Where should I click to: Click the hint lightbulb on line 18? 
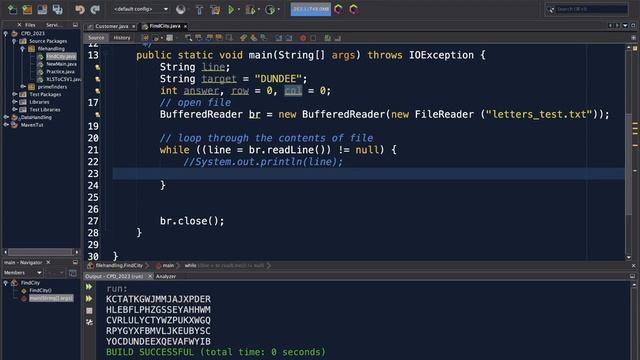(x=98, y=115)
